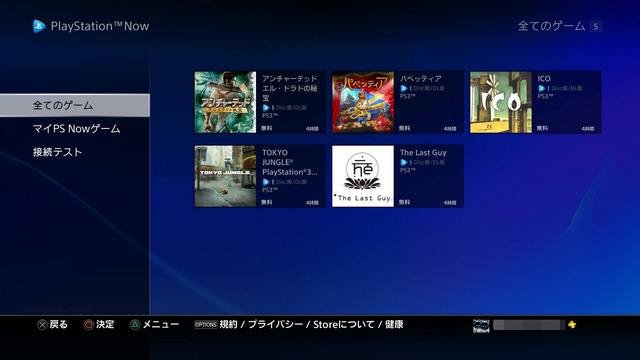The height and width of the screenshot is (360, 640).
Task: Click 無料 price on ICO card
Action: click(x=542, y=128)
